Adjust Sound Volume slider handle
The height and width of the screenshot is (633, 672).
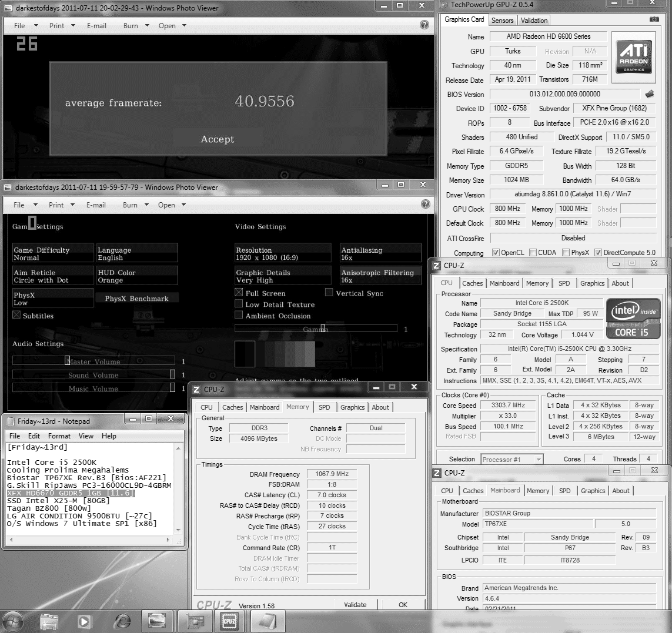(172, 374)
